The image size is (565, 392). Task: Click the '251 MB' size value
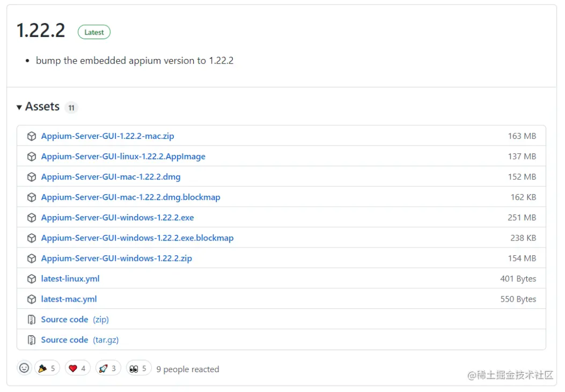(522, 217)
